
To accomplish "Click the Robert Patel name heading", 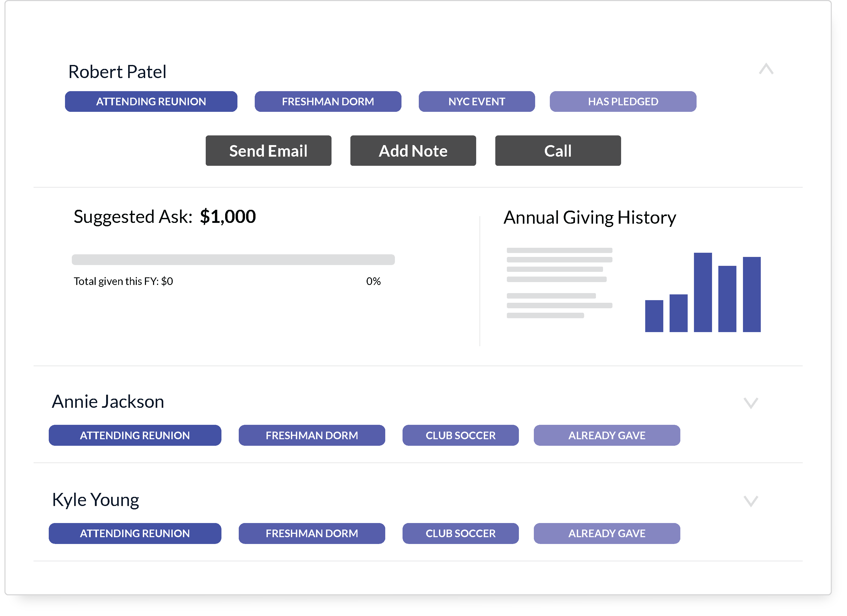I will pos(117,72).
